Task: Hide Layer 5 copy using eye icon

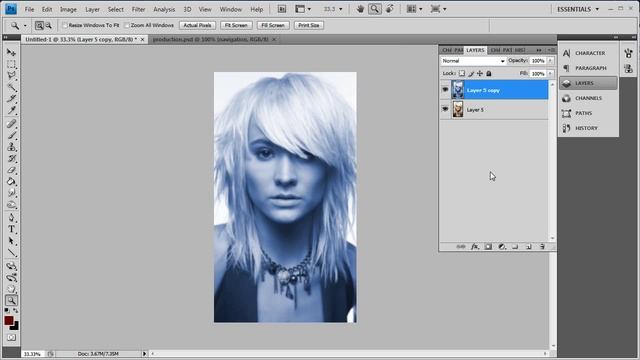Action: click(445, 90)
